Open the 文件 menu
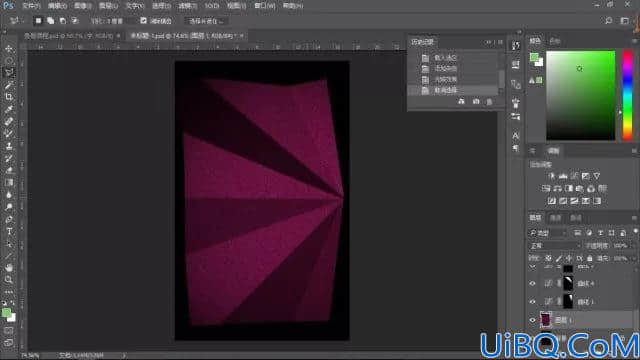The width and height of the screenshot is (640, 360). coord(31,6)
